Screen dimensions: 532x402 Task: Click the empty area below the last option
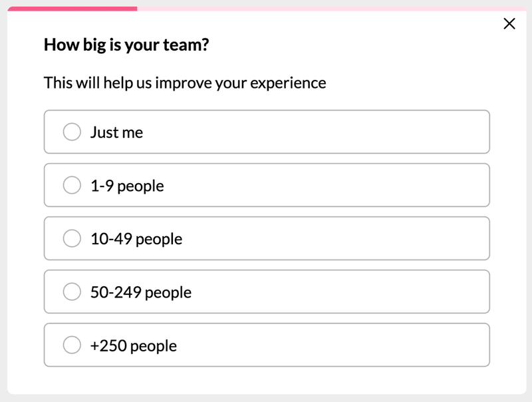point(266,379)
